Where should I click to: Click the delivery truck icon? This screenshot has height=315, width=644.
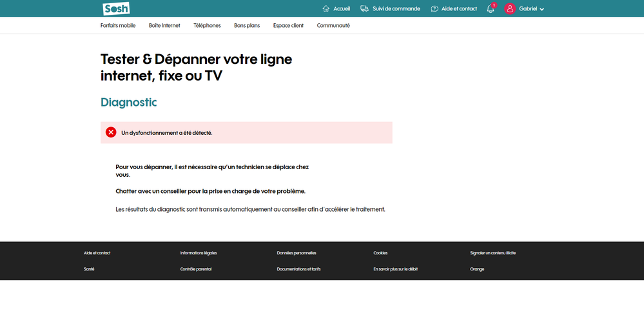365,8
